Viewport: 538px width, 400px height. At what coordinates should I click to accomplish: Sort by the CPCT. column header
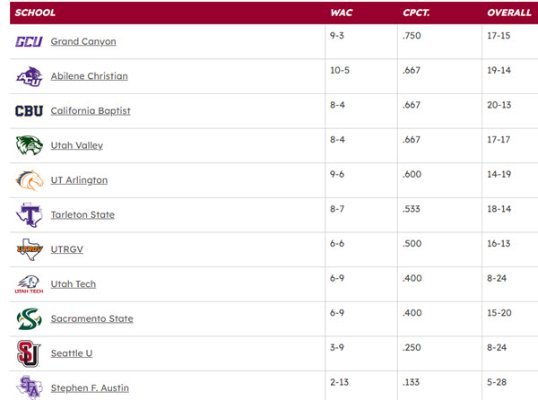(416, 13)
